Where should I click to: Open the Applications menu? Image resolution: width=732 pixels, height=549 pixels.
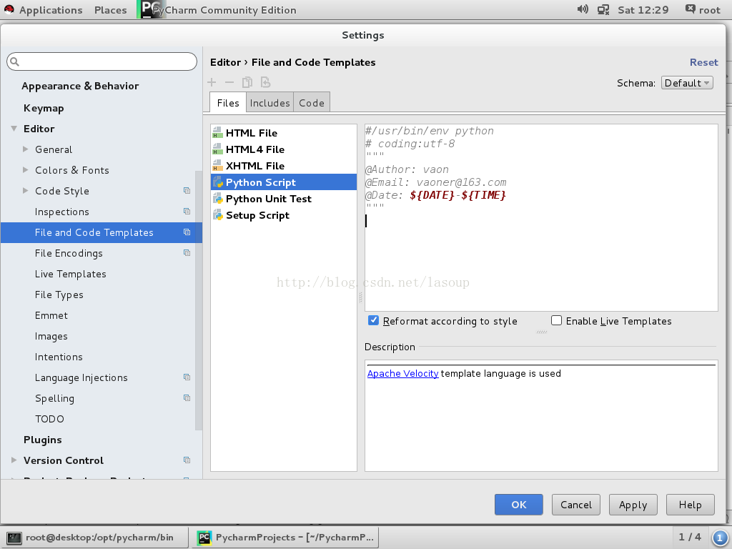(x=50, y=10)
